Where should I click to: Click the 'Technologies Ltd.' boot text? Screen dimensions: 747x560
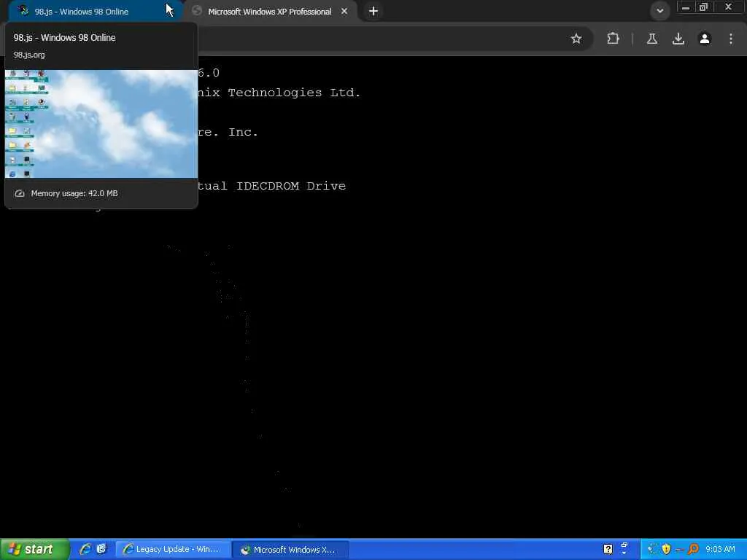294,93
